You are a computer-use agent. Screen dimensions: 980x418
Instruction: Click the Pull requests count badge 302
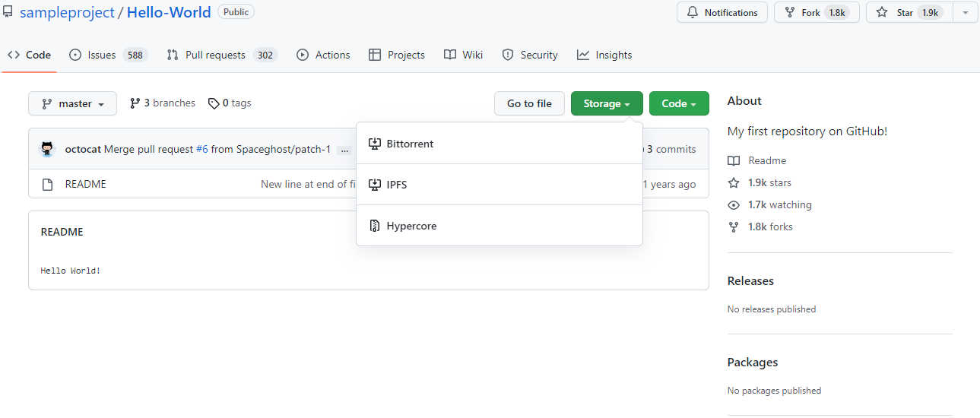click(265, 55)
